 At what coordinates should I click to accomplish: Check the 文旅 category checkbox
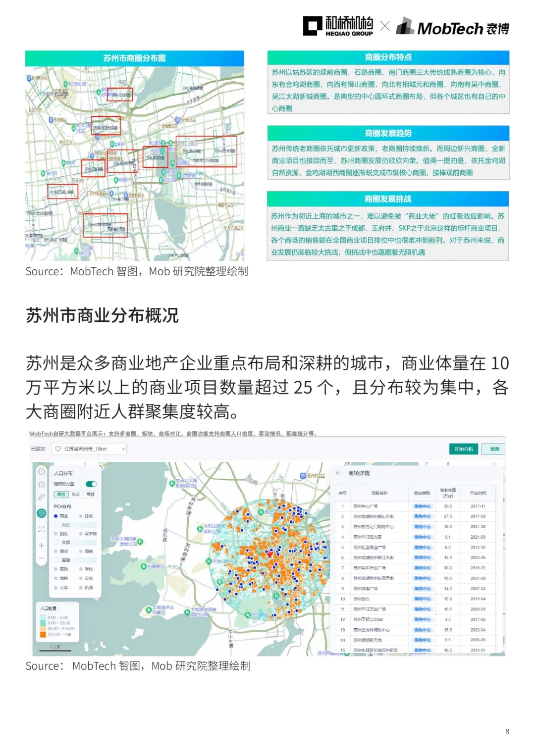[x=56, y=543]
